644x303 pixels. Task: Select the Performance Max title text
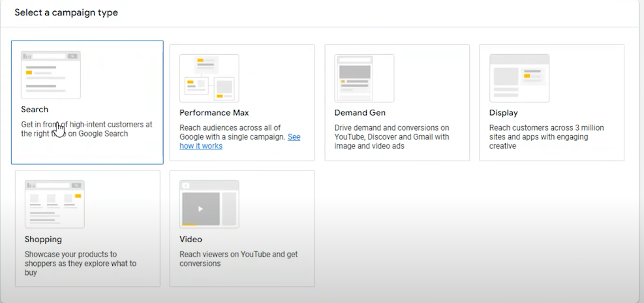[x=214, y=113]
